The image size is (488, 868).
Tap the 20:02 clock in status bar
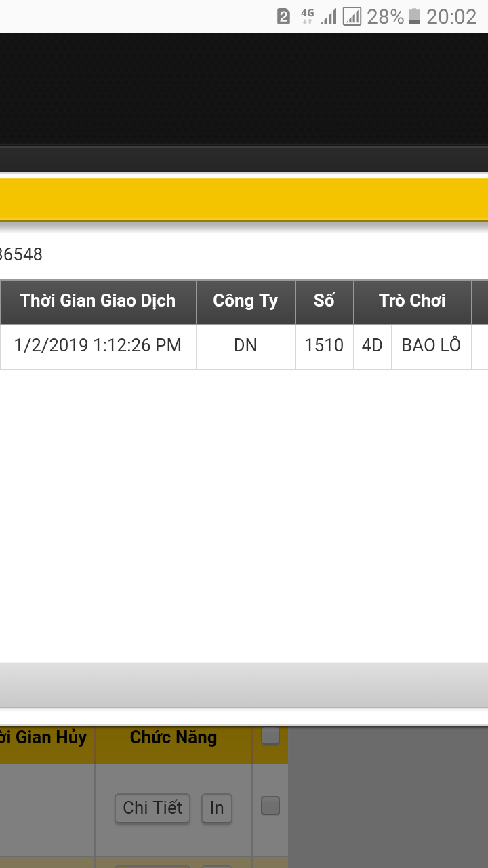(451, 16)
